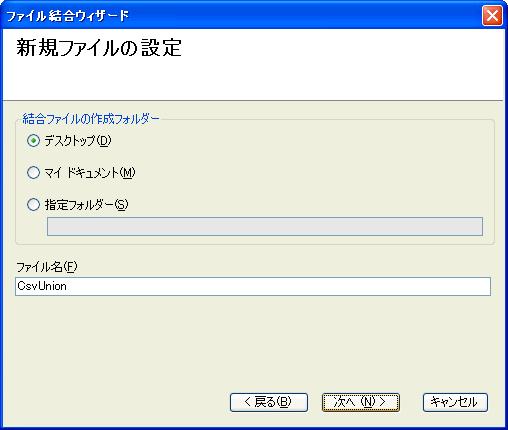The width and height of the screenshot is (508, 430).
Task: Click the ファイル名(F) field label
Action: point(47,267)
